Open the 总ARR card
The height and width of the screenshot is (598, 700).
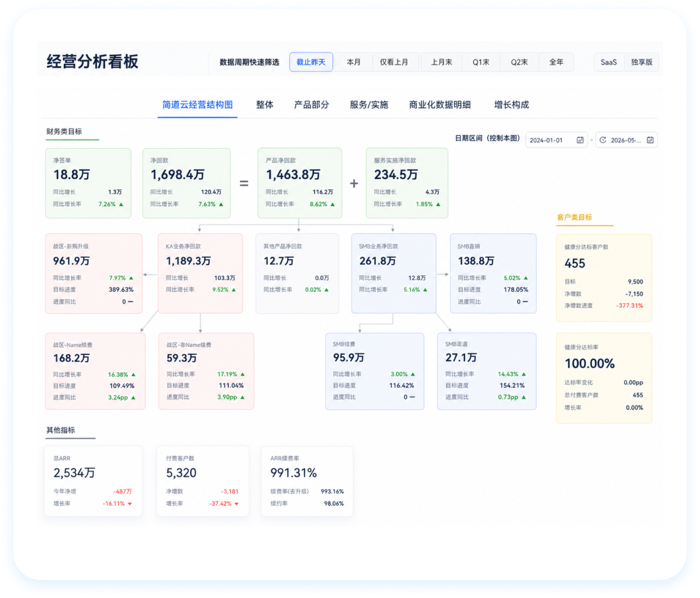[93, 481]
